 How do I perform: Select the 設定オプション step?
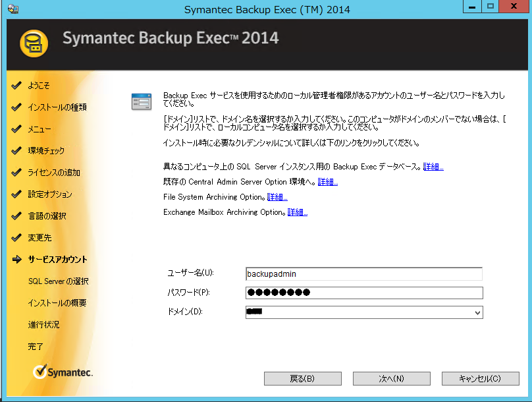point(50,194)
